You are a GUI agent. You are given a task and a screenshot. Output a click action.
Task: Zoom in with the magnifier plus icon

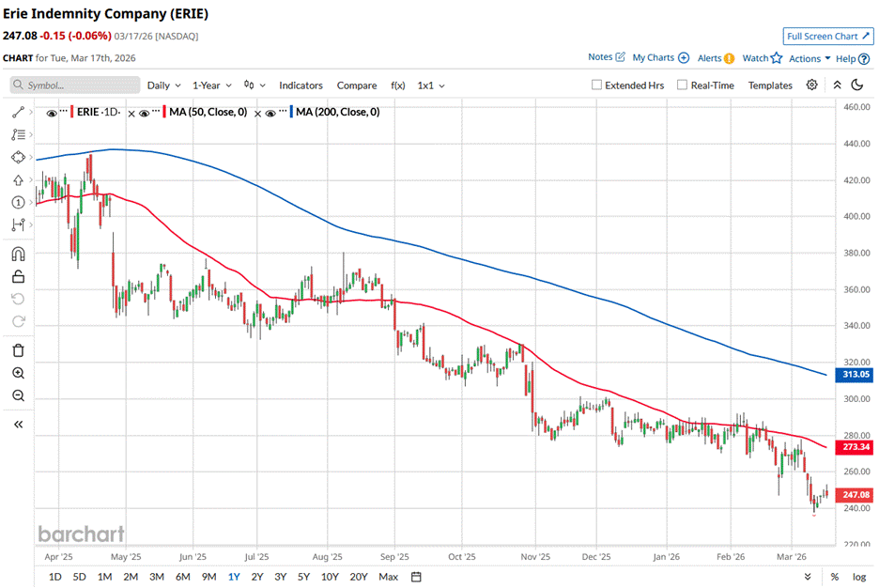(x=18, y=373)
